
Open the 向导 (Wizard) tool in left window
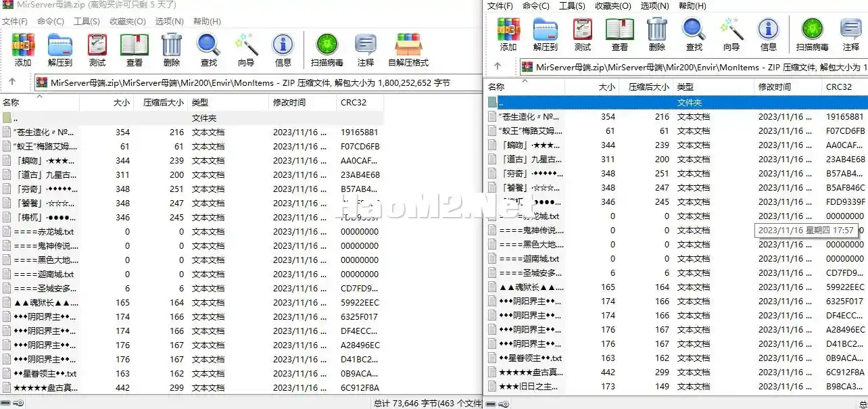[x=246, y=50]
